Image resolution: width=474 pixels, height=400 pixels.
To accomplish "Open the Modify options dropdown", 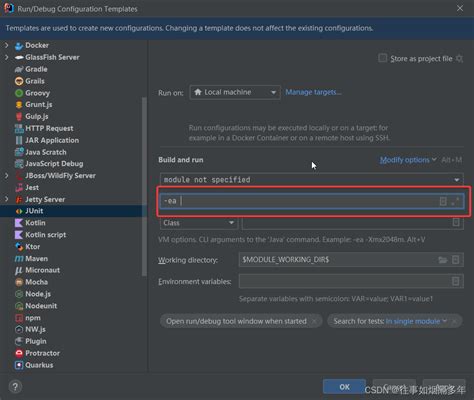I will (408, 160).
